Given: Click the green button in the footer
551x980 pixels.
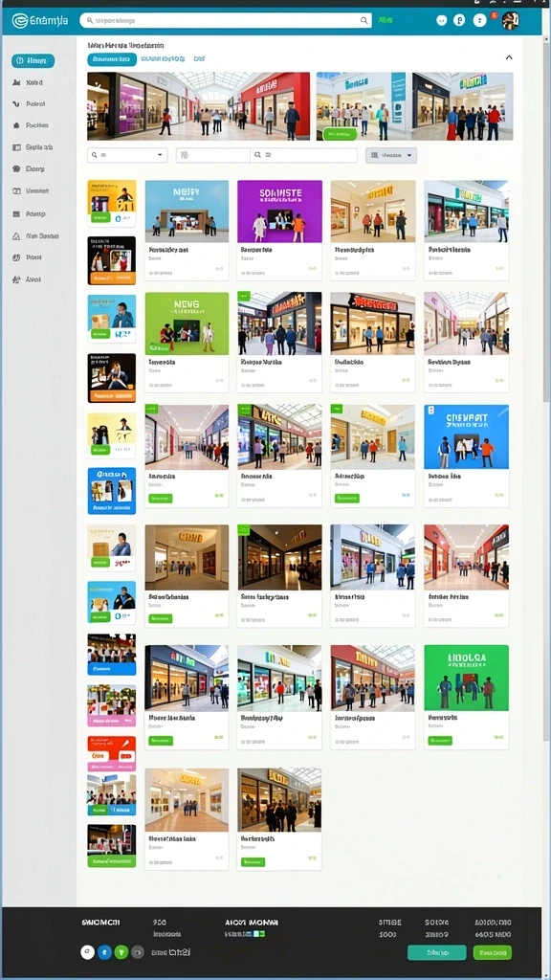Looking at the screenshot, I should click(x=493, y=952).
